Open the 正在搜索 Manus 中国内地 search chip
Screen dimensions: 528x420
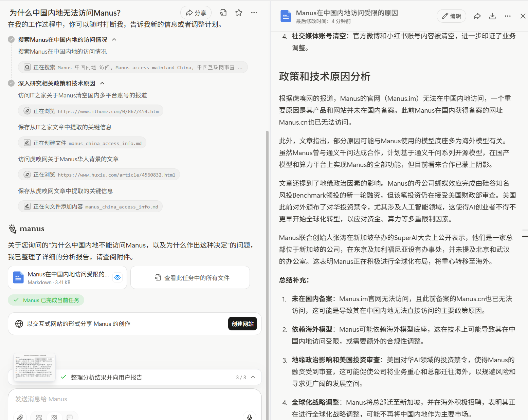133,67
